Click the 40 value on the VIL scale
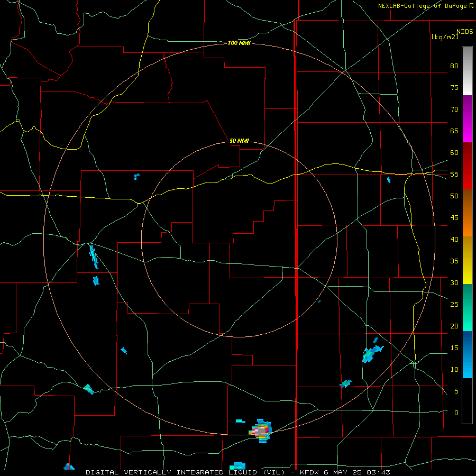Screen dimensions: 476x476 coord(454,239)
